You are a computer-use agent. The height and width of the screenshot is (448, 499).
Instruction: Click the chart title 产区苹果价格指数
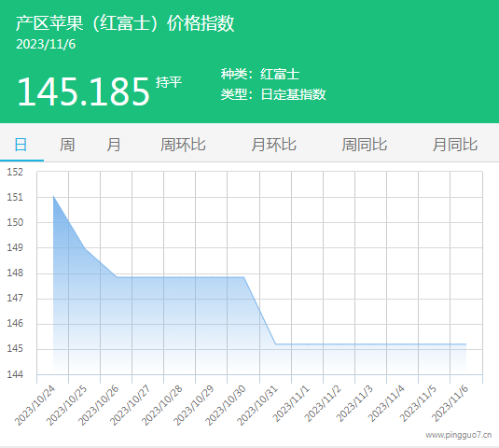click(x=125, y=23)
